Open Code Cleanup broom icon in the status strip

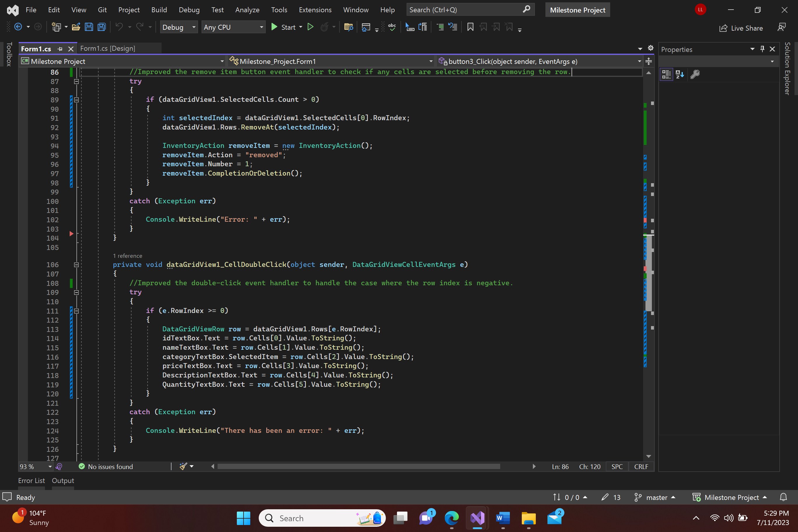pyautogui.click(x=183, y=466)
